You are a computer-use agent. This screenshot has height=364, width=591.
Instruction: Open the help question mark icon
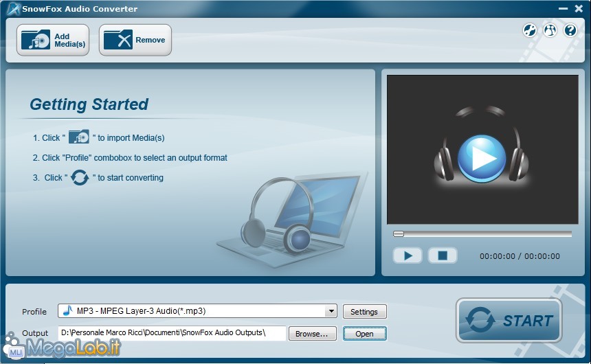[x=570, y=30]
